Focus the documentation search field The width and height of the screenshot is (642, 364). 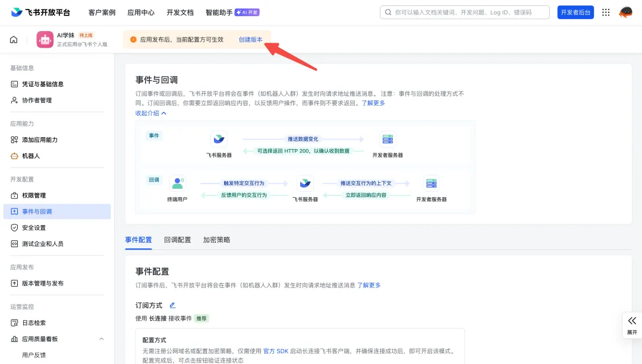(465, 12)
